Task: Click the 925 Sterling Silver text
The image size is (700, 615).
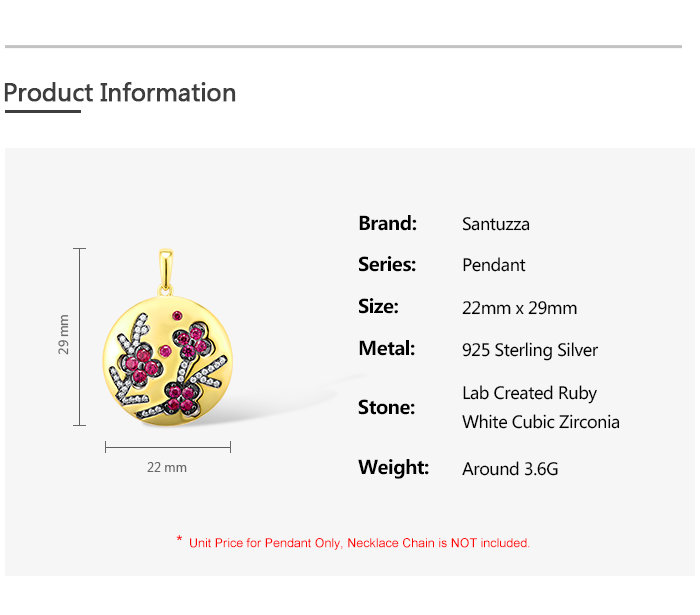Action: 530,350
